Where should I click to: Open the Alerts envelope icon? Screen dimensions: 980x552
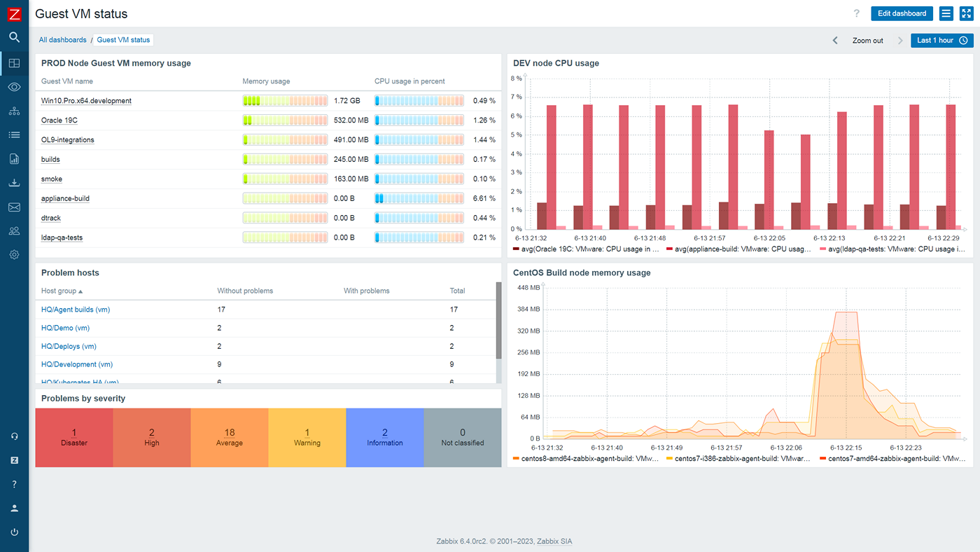tap(14, 207)
